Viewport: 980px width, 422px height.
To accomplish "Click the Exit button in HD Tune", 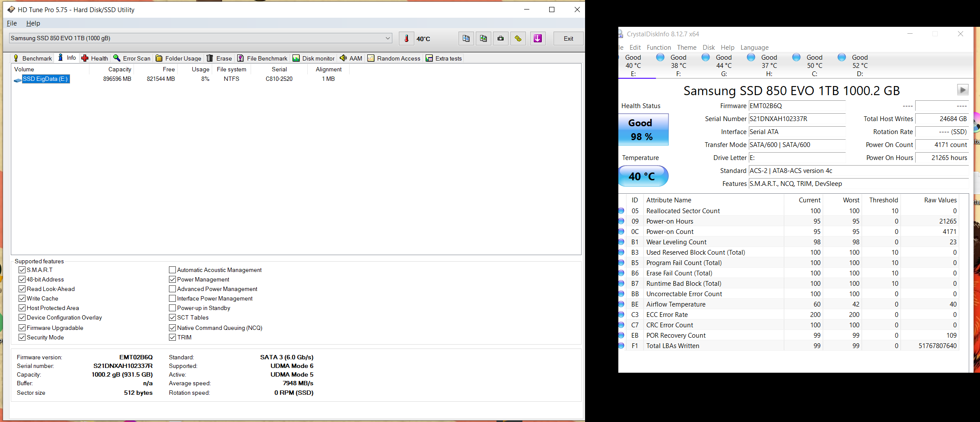I will 568,38.
